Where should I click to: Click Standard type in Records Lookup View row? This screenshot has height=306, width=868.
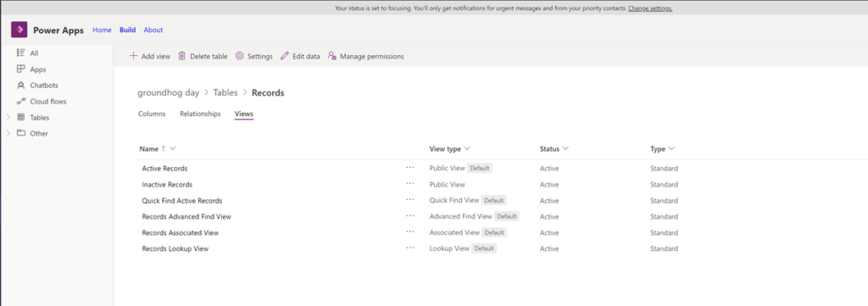pos(664,248)
